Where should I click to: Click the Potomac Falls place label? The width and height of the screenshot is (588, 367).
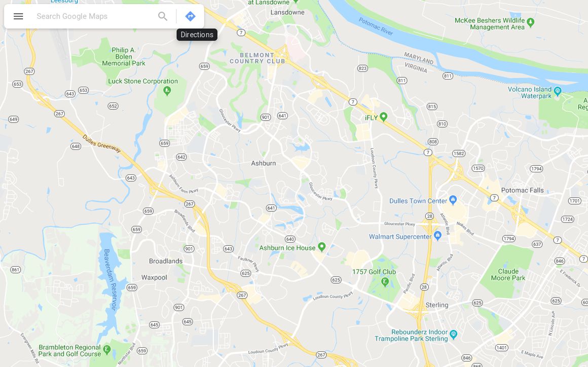523,190
